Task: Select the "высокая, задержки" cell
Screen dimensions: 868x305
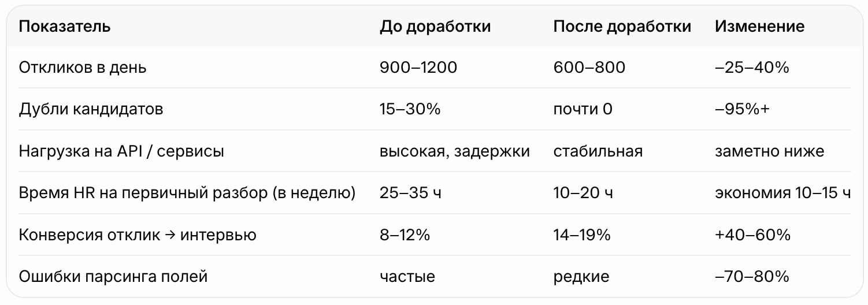Action: (x=455, y=151)
